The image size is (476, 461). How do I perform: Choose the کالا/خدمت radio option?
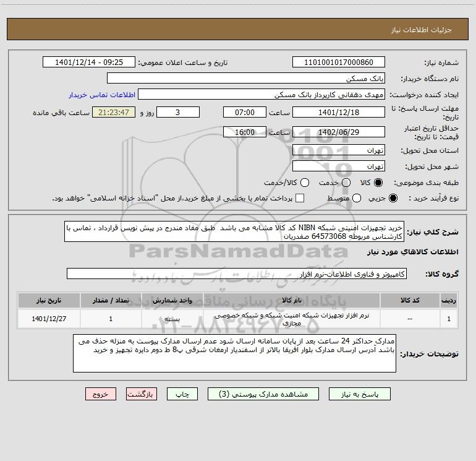tap(305, 183)
